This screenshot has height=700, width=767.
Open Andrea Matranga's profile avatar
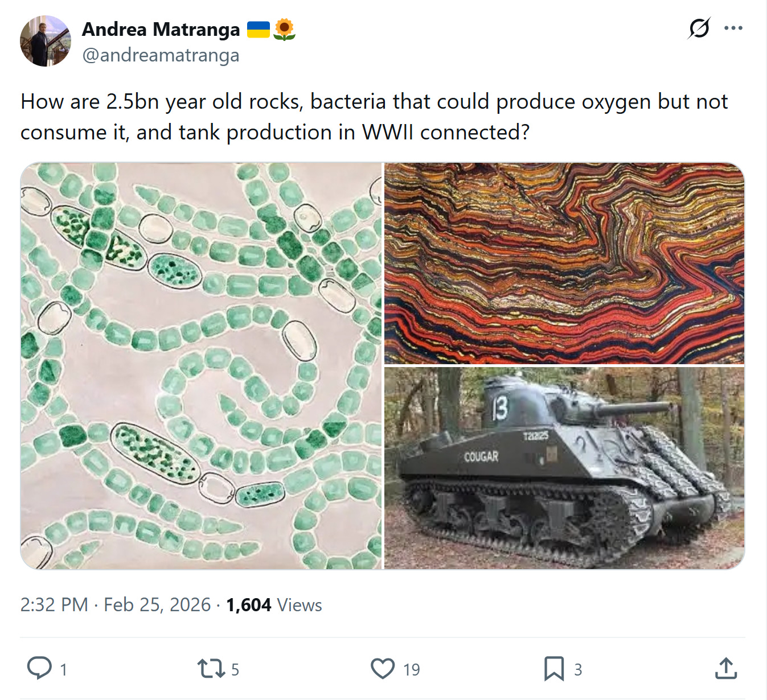46,41
